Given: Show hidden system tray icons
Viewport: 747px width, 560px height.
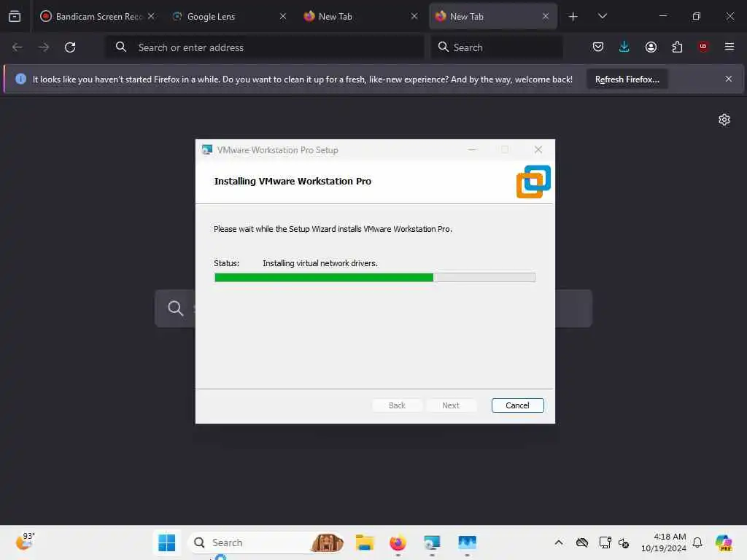Looking at the screenshot, I should point(559,542).
